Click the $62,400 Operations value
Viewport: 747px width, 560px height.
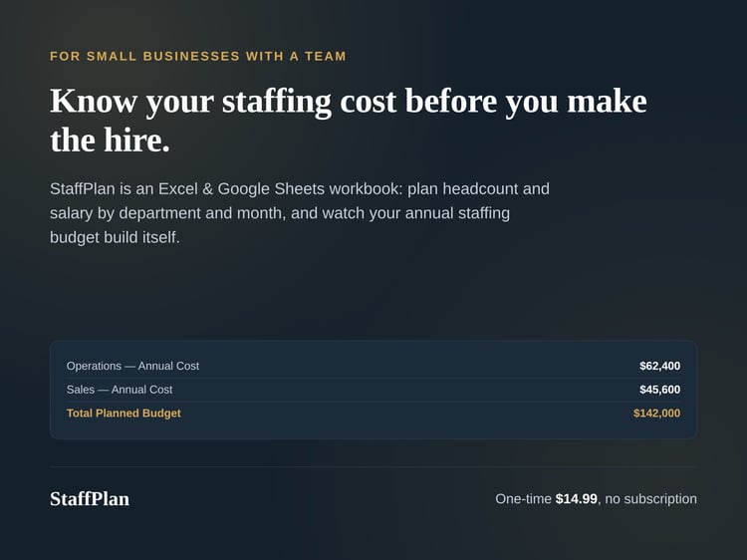659,366
